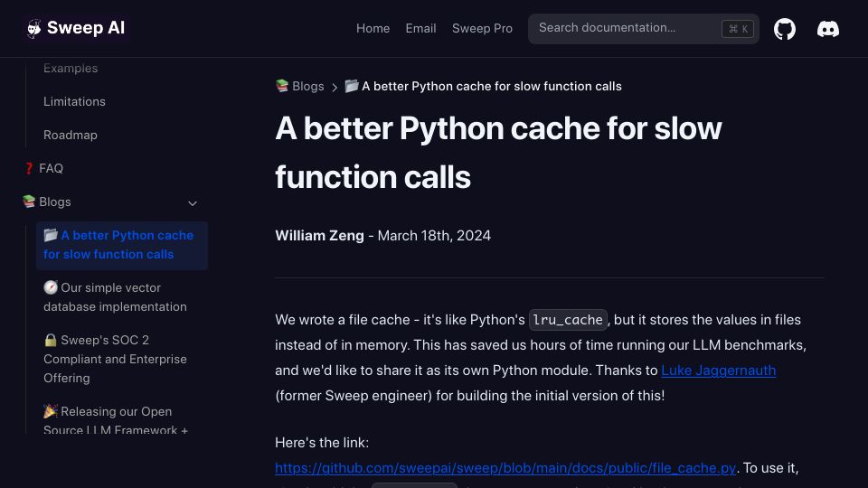
Task: Open the Roadmap sidebar page
Action: point(71,135)
